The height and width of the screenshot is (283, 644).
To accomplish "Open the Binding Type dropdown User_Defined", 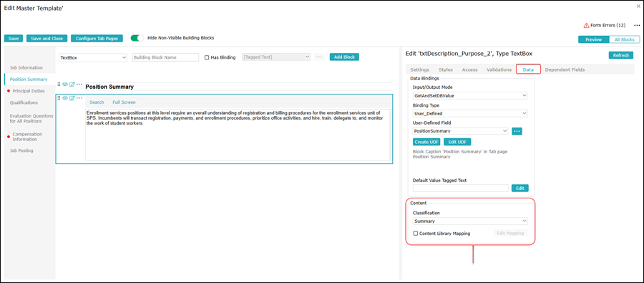I will click(x=470, y=113).
